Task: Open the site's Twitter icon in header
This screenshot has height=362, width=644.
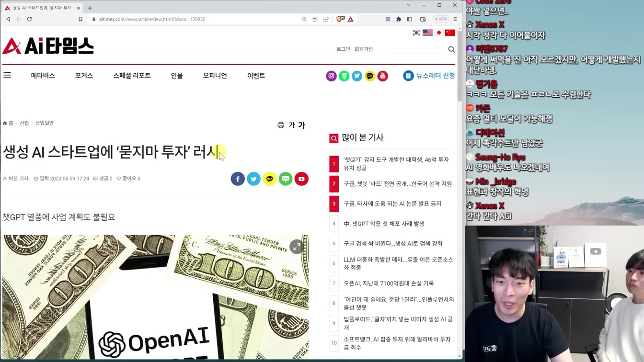Action: pos(357,76)
